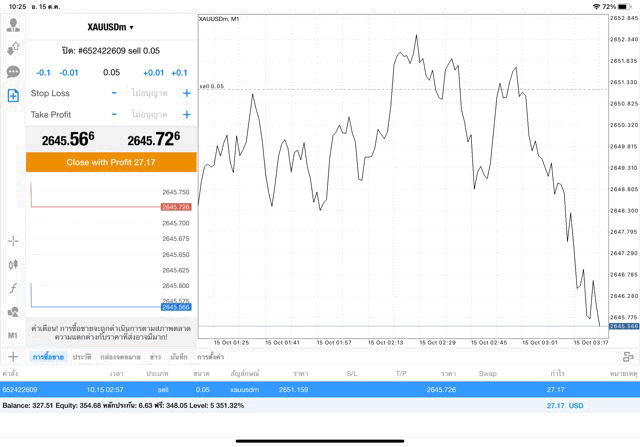Activate the crosshair tool
The width and height of the screenshot is (640, 447).
[13, 241]
